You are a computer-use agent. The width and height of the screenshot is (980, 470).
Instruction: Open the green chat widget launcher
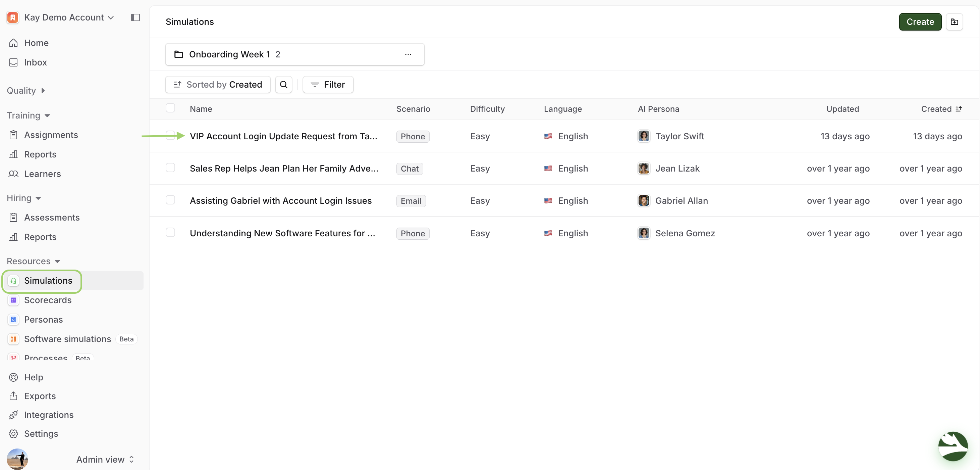coord(953,446)
